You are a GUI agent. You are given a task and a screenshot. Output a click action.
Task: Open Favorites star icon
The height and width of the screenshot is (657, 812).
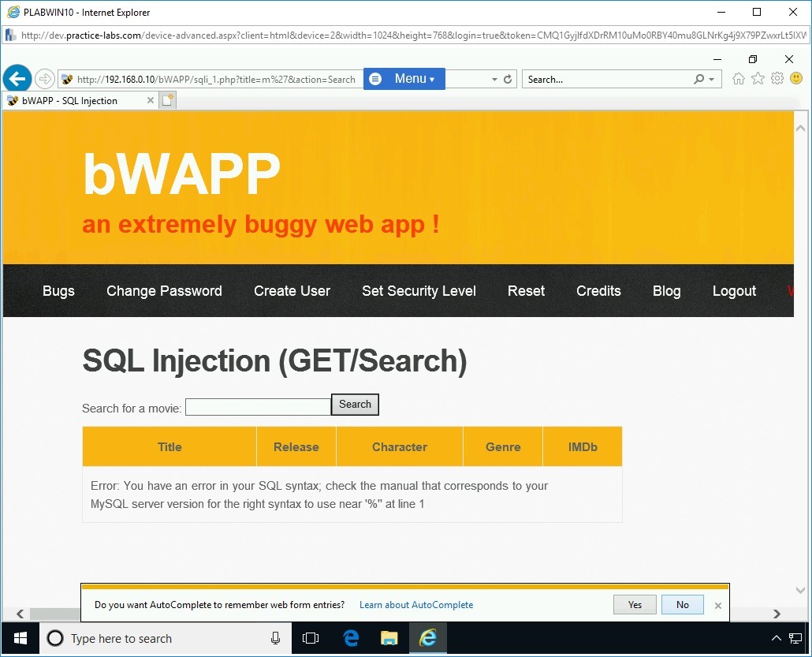point(758,79)
